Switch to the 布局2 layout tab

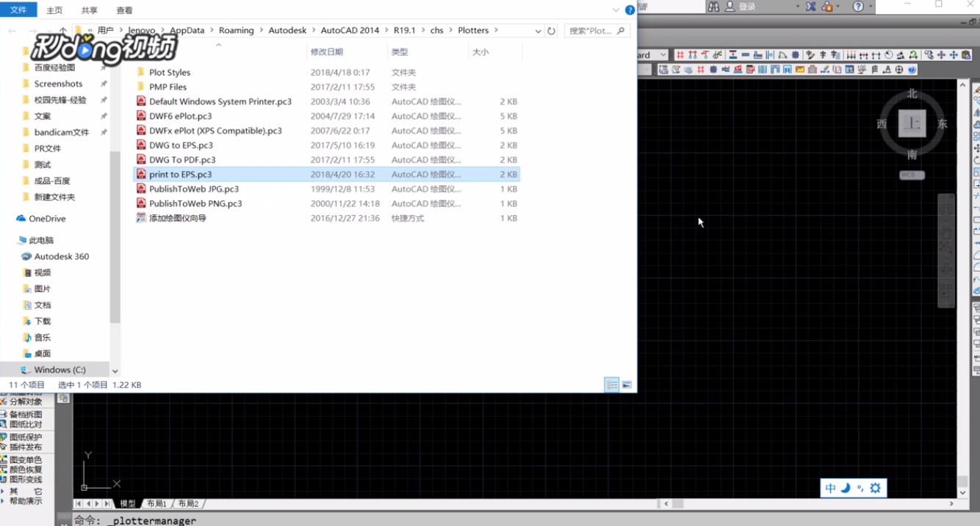coord(188,504)
